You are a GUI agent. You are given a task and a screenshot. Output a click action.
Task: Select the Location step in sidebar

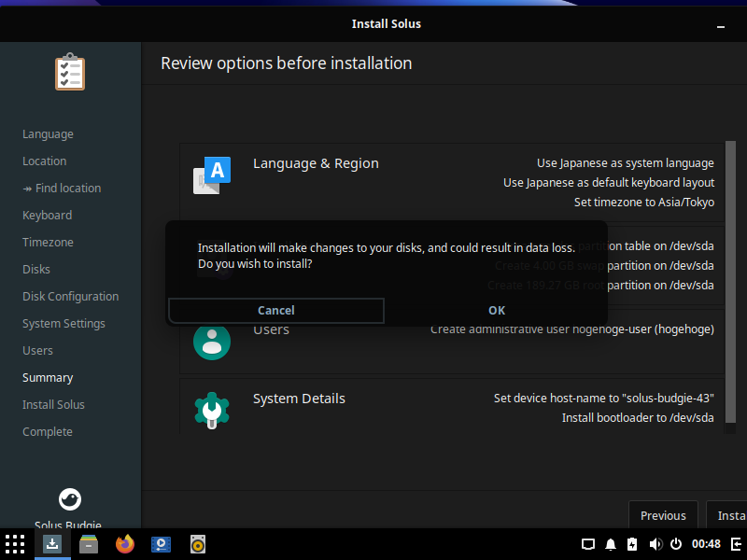coord(44,161)
